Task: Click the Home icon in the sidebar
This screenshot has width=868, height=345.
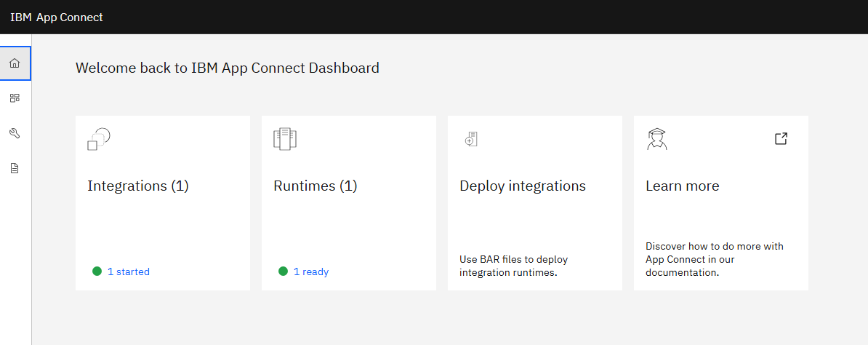Action: (15, 63)
